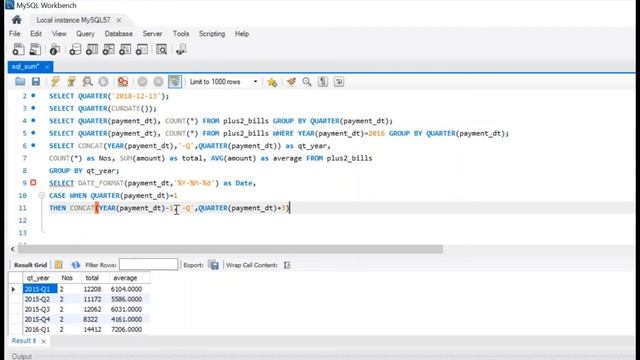
Task: Show find panel magnifier icon
Action: [307, 82]
